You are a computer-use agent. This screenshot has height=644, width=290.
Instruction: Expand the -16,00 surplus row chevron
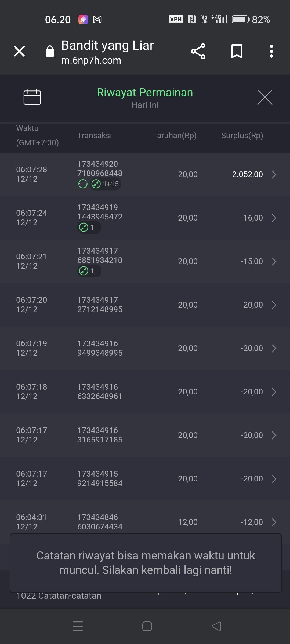pos(274,218)
